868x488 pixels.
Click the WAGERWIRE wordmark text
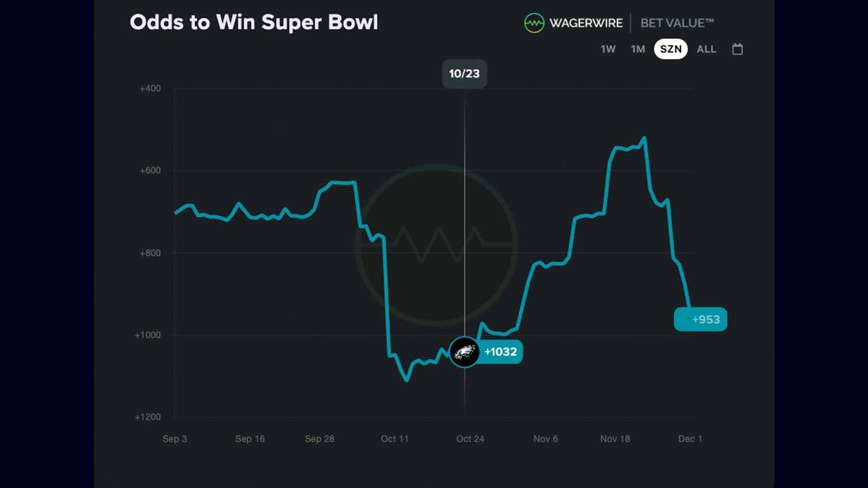point(586,23)
